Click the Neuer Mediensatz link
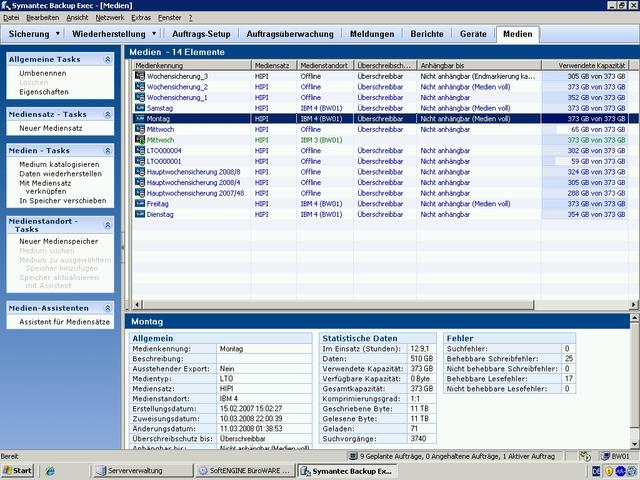The width and height of the screenshot is (640, 480). (x=51, y=128)
